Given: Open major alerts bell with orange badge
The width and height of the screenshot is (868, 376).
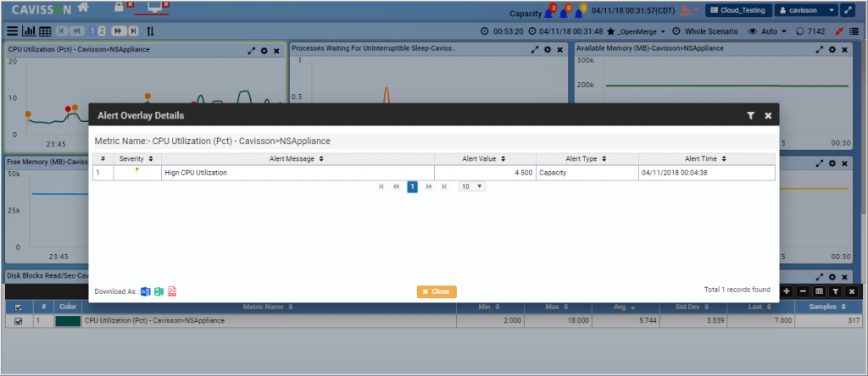Looking at the screenshot, I should coord(564,12).
